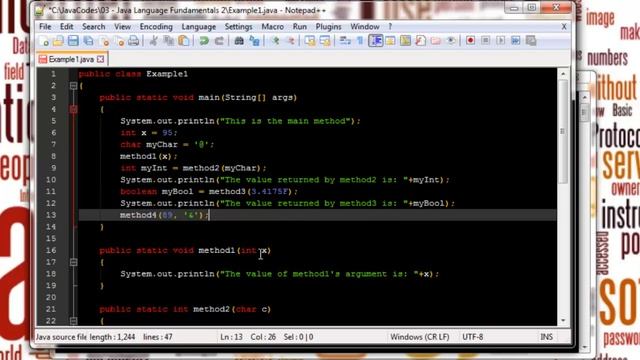
Task: Print the document with printer icon
Action: pos(133,41)
